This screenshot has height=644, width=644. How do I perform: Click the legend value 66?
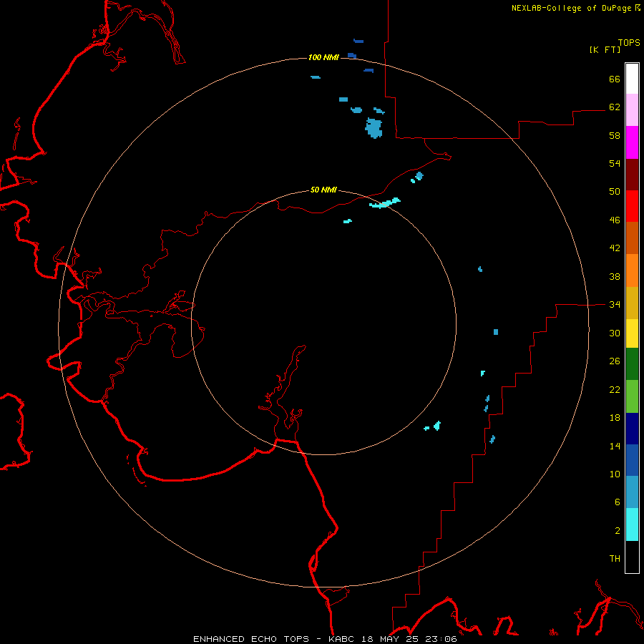(x=615, y=79)
